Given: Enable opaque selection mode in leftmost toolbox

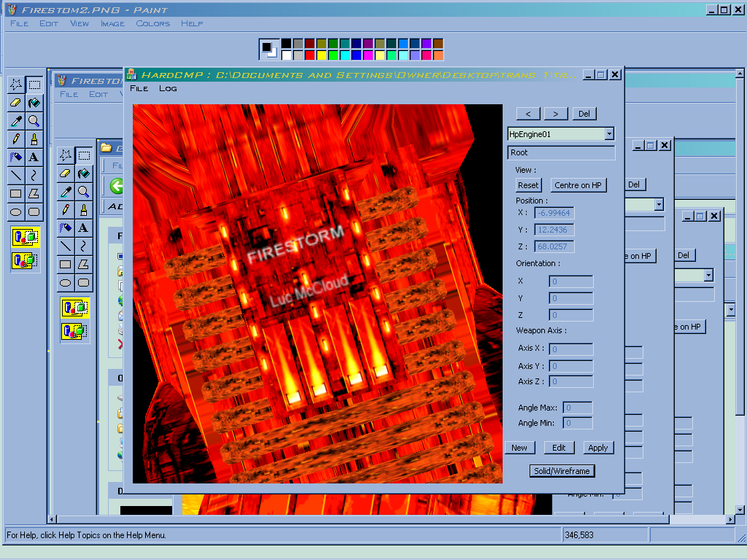Looking at the screenshot, I should (26, 237).
